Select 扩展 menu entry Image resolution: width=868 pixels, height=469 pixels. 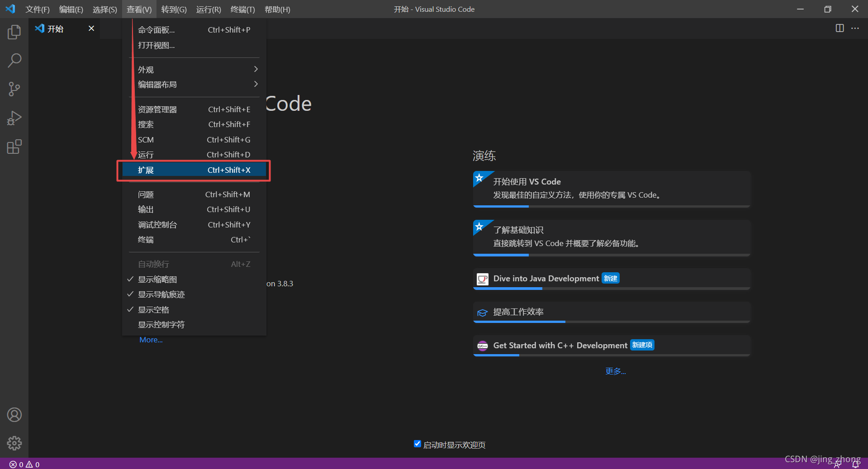194,170
